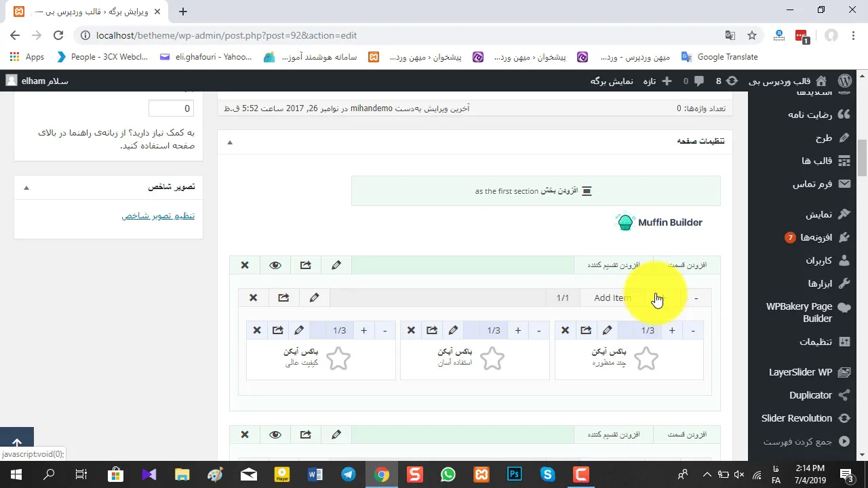Decrease the 1/1 wrap size with minus
Image resolution: width=868 pixels, height=488 pixels.
(696, 298)
